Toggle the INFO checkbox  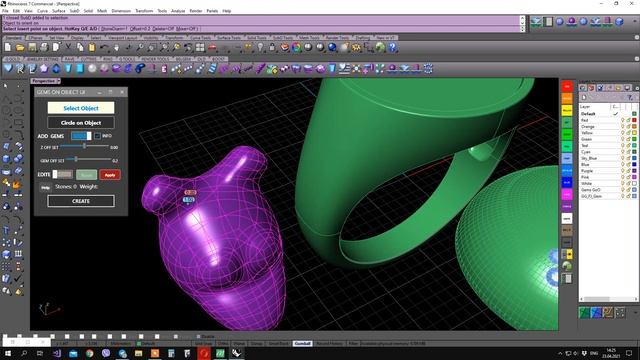point(97,136)
